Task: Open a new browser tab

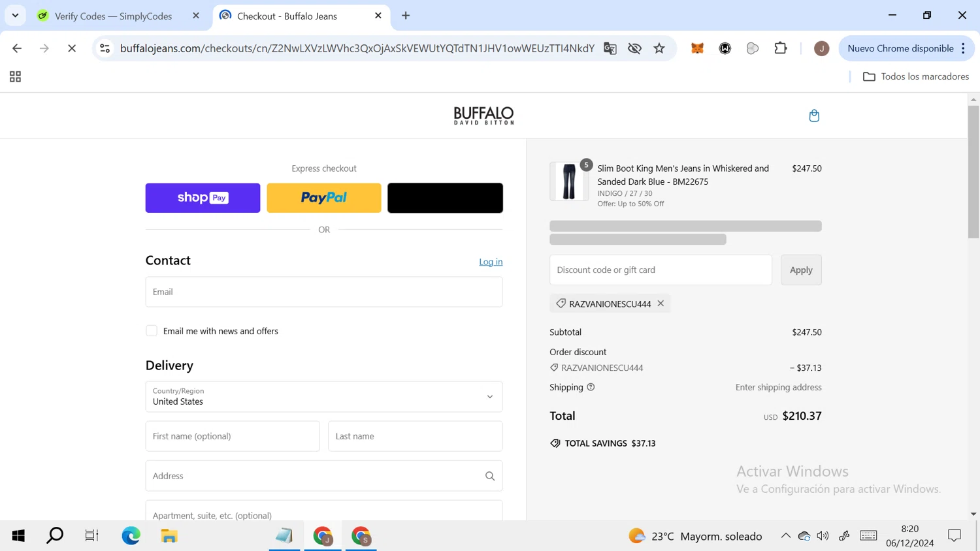Action: 406,16
